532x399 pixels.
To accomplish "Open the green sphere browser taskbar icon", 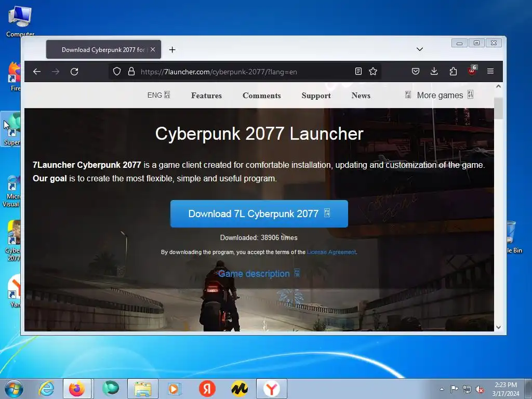I will 111,389.
